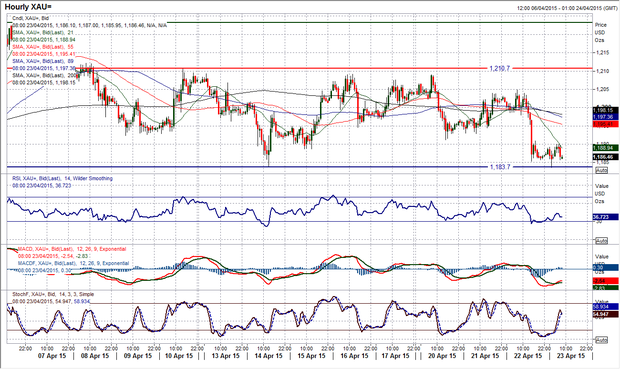This screenshot has width=620, height=369.
Task: Click the Cndl XAU= Bid legend label
Action: (x=30, y=18)
